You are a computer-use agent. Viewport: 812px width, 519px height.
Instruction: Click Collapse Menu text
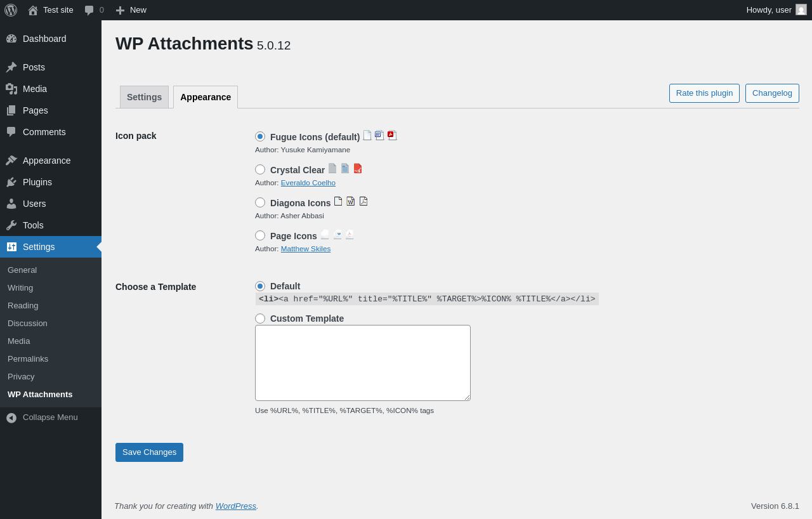[50, 417]
